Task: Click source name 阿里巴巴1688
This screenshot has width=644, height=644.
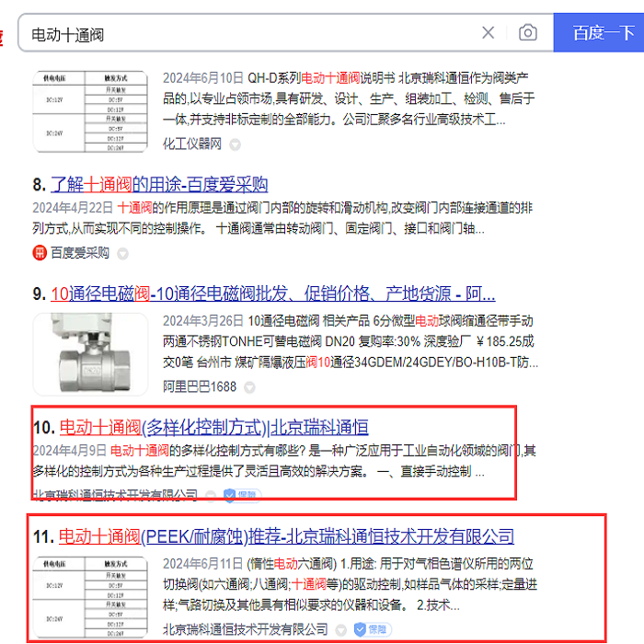Action: point(200,386)
